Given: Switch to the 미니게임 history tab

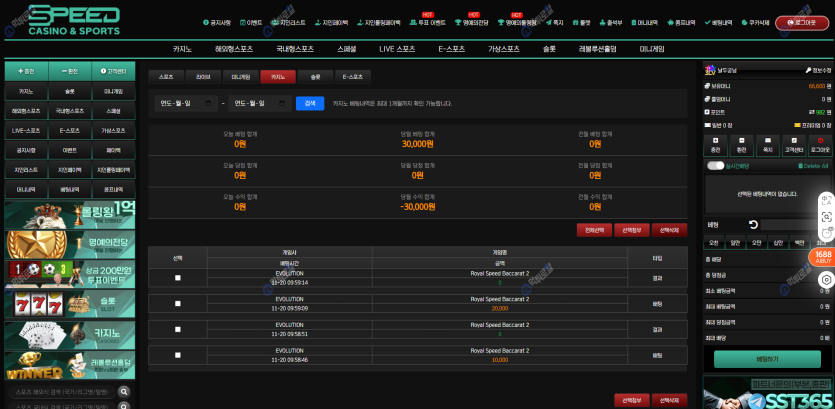Looking at the screenshot, I should [241, 76].
